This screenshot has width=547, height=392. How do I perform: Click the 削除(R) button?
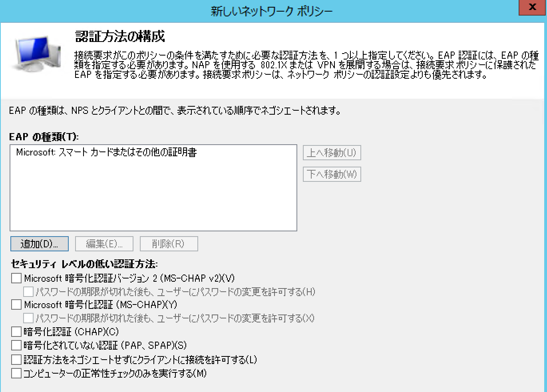169,244
